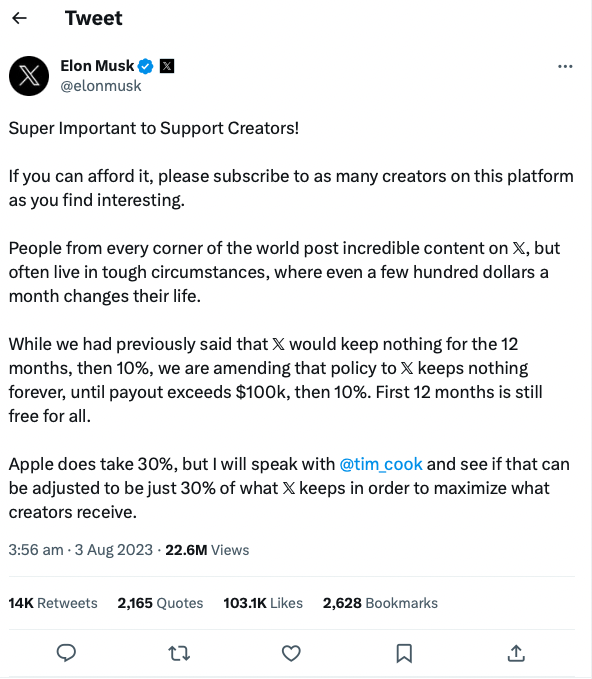
Task: View the 103.1K Likes list
Action: 263,603
